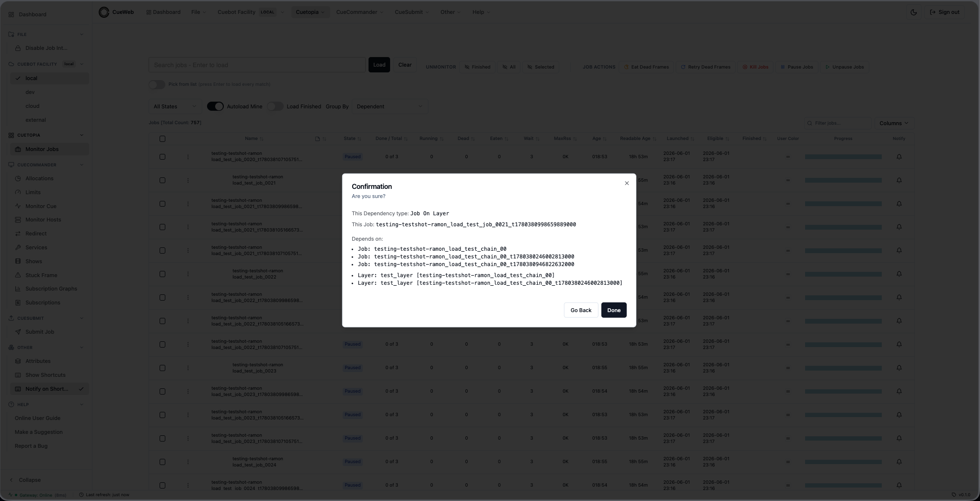Toggle Pick from list switch
The height and width of the screenshot is (501, 980).
[157, 84]
